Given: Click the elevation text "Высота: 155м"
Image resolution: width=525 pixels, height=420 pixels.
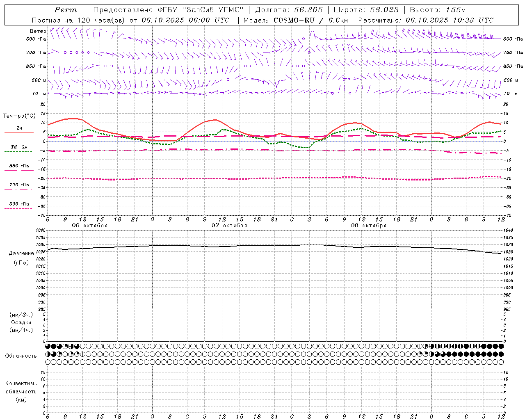Looking at the screenshot, I should 438,10.
